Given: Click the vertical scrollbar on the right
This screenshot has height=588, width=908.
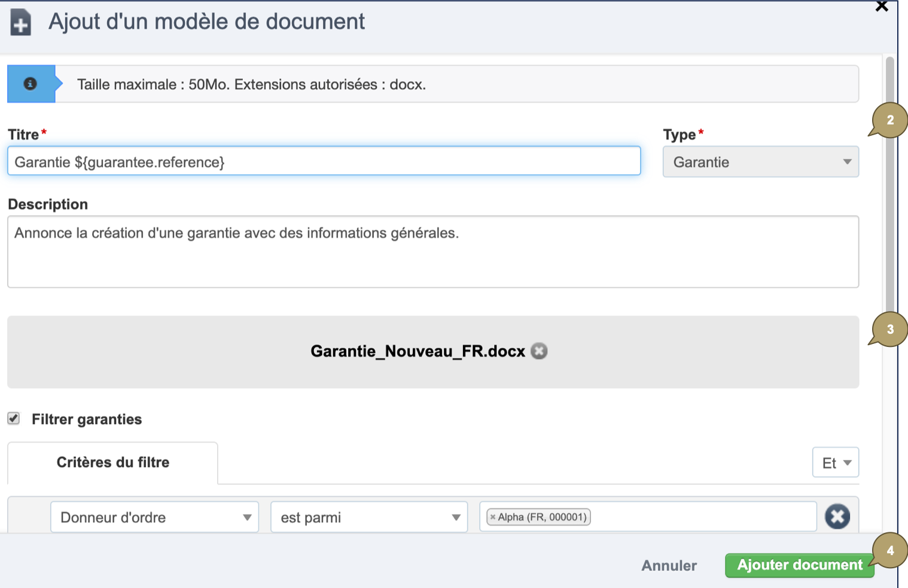Looking at the screenshot, I should pyautogui.click(x=889, y=209).
